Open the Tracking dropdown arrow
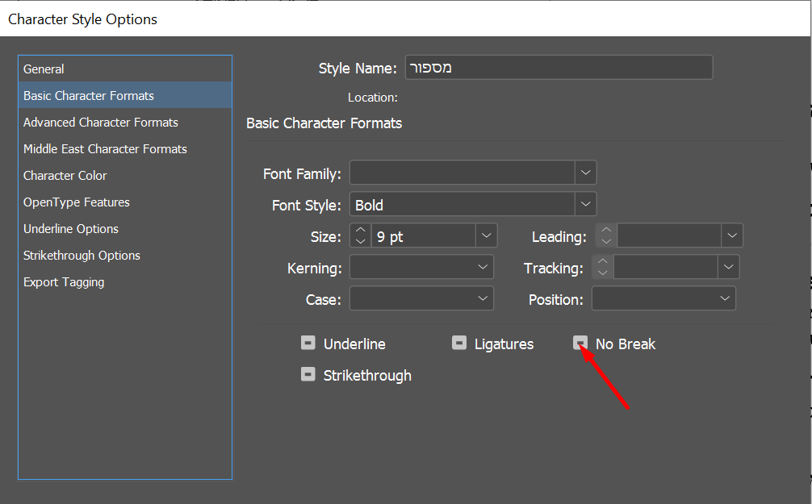 (729, 267)
